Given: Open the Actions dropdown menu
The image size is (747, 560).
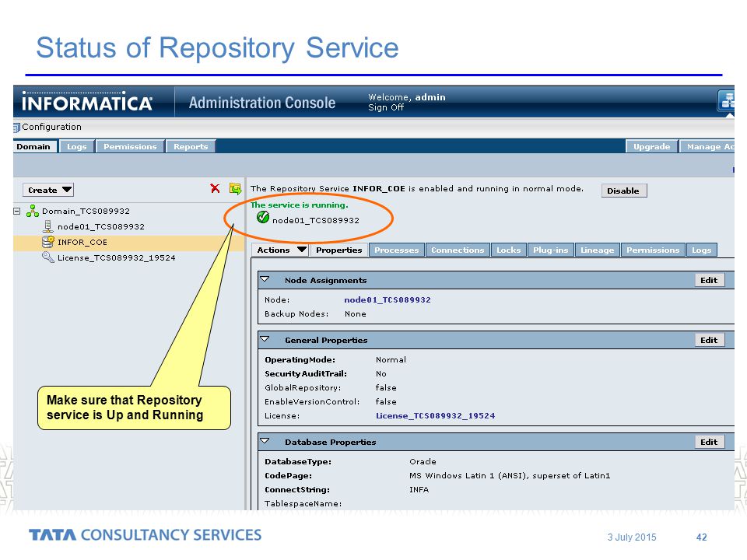Looking at the screenshot, I should [280, 250].
